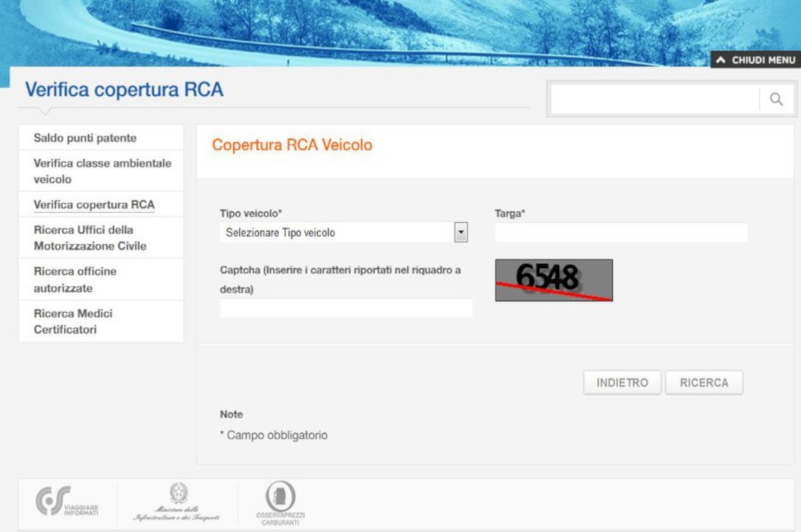Screen dimensions: 801x532
Task: Click the Osservaprezzi Carburanti logo
Action: coord(280,502)
